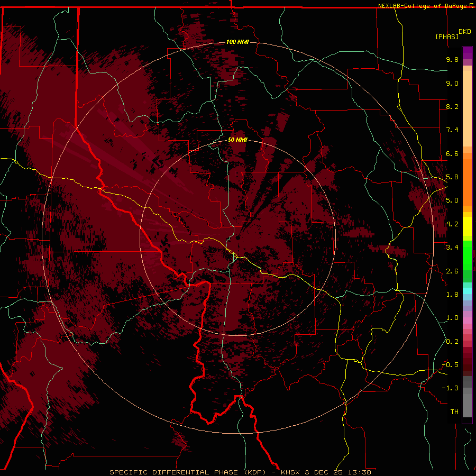The height and width of the screenshot is (476, 476).
Task: Click the cyan segment of the color bar
Action: pyautogui.click(x=467, y=291)
